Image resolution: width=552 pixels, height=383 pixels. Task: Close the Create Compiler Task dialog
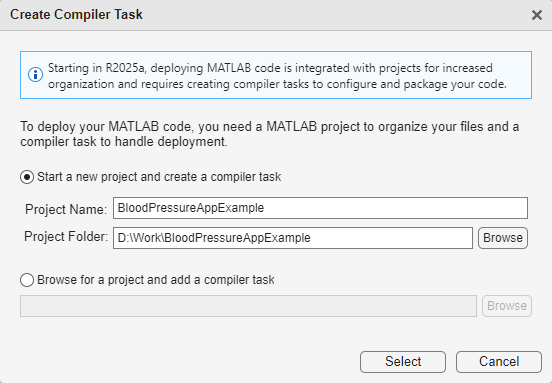[x=537, y=15]
